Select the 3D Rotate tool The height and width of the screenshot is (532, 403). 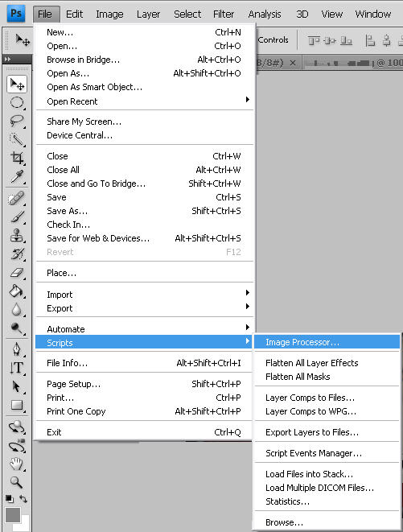coord(17,427)
